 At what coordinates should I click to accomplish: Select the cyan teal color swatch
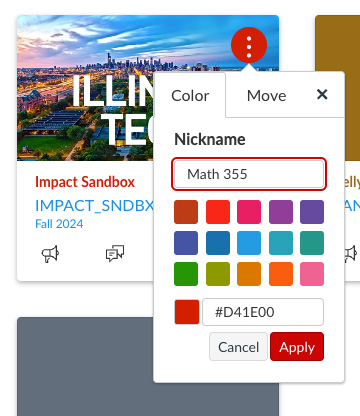coord(281,243)
